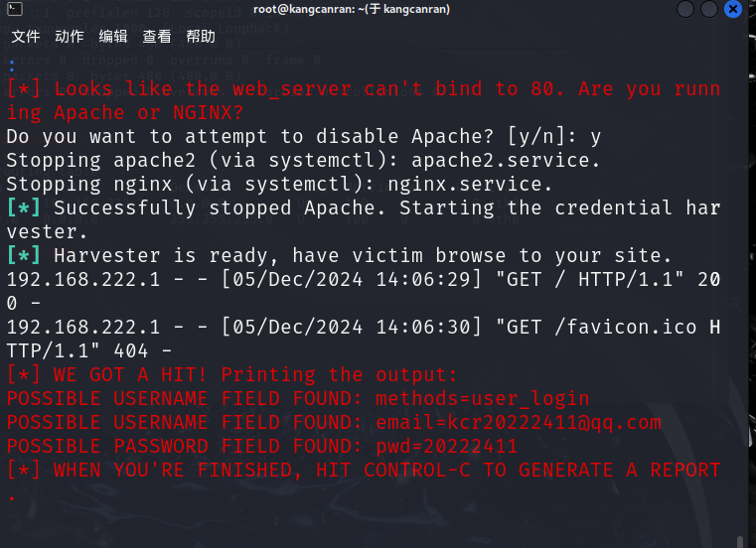Open the 文件 menu
This screenshot has width=756, height=548.
pos(26,36)
